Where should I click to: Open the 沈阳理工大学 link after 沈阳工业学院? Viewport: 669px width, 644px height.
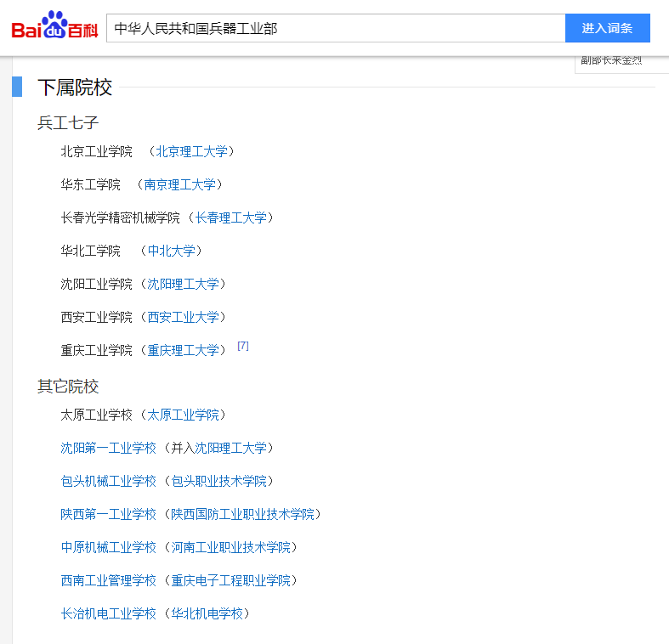click(x=183, y=284)
